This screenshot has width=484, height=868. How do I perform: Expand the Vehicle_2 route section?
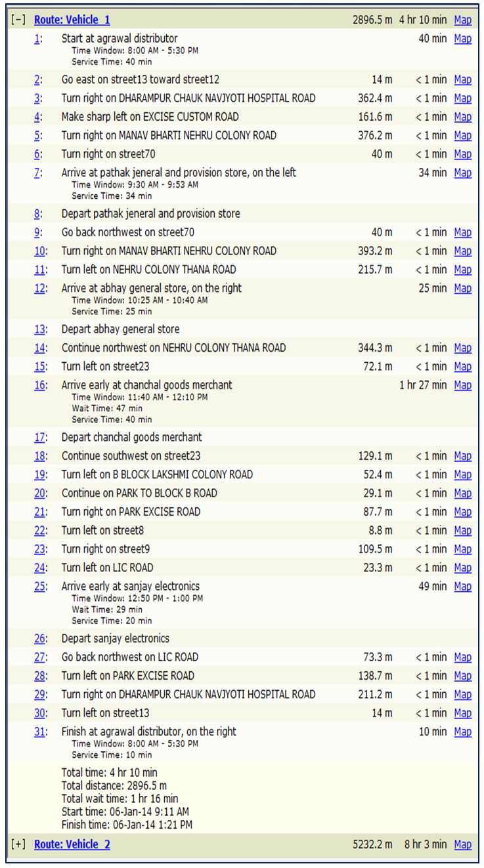coord(18,844)
